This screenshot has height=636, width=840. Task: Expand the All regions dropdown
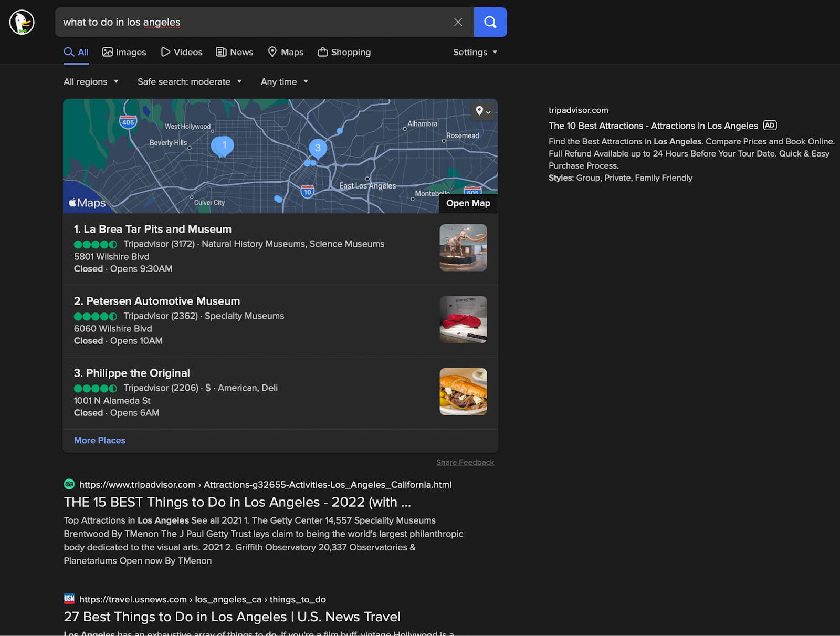point(91,81)
